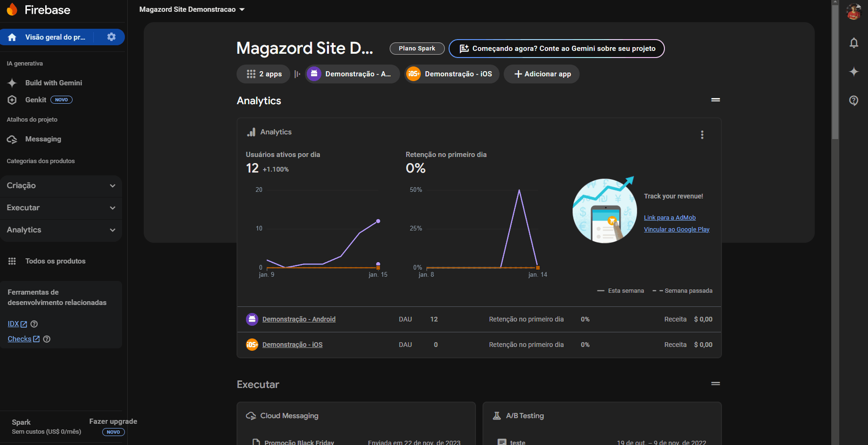Viewport: 868px width, 445px height.
Task: Open project settings gear icon
Action: click(x=111, y=37)
